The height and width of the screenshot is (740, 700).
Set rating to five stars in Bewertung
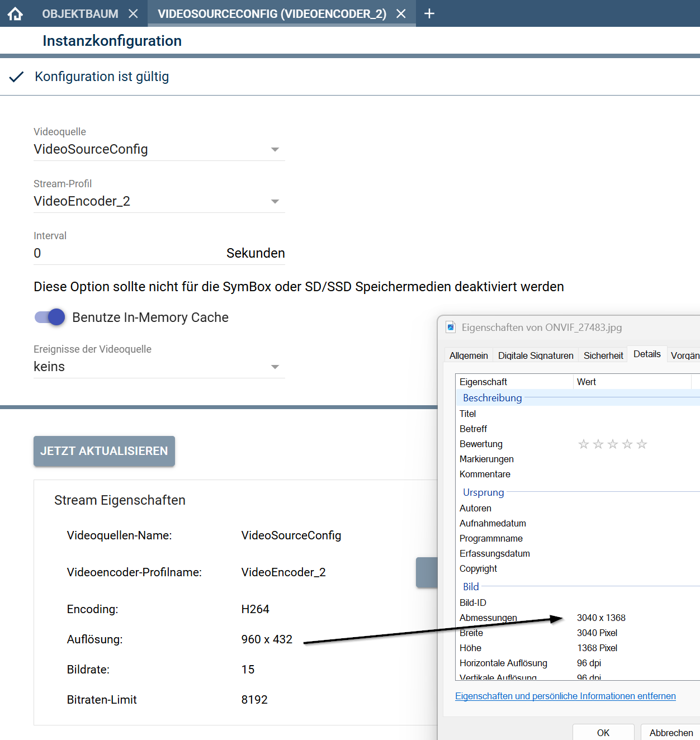[x=642, y=444]
